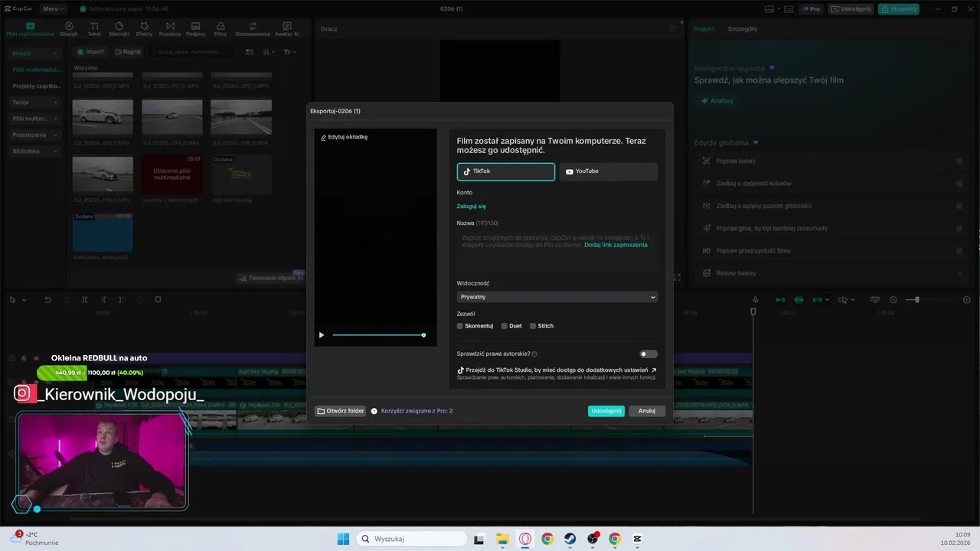
Task: Click the microphone record icon above timeline
Action: click(755, 300)
